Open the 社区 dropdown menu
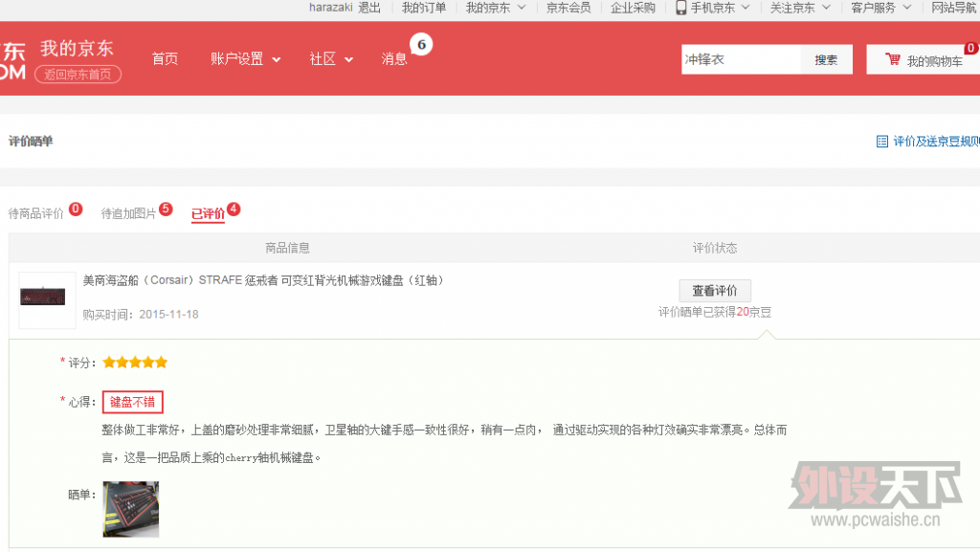The height and width of the screenshot is (552, 980). tap(331, 58)
